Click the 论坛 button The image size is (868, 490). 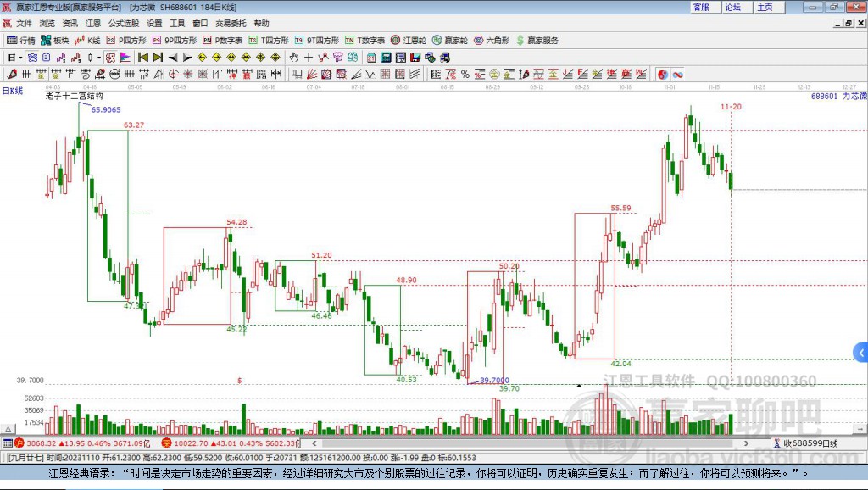[737, 7]
